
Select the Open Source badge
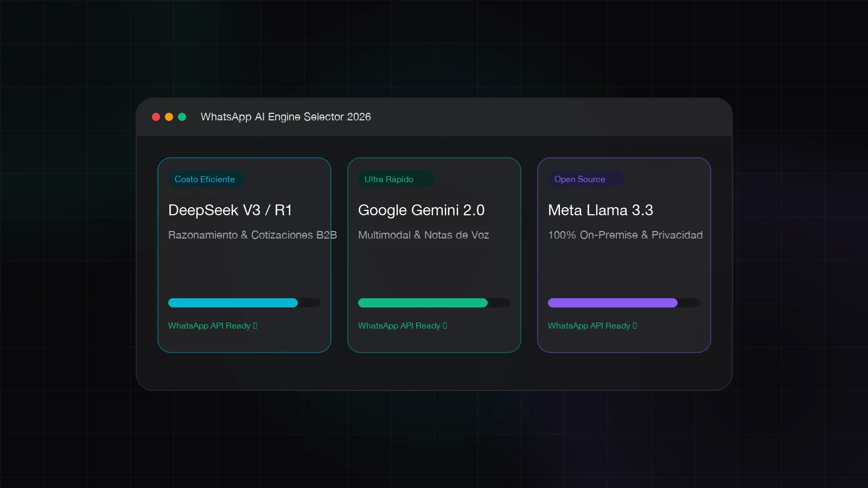click(x=586, y=179)
